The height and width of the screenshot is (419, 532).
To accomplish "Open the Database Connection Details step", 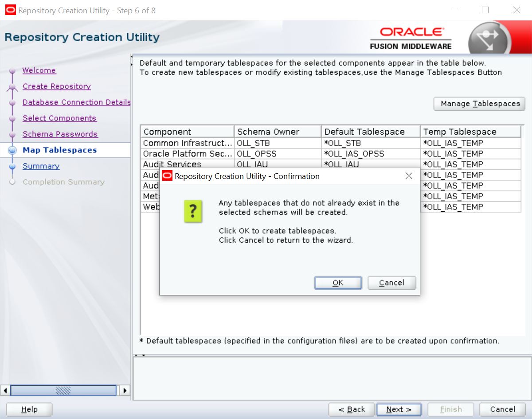I will tap(77, 102).
